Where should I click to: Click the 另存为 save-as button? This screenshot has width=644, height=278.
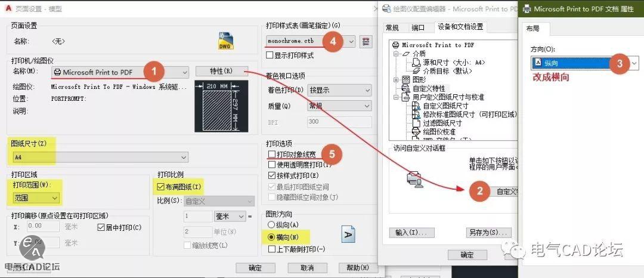(x=488, y=232)
